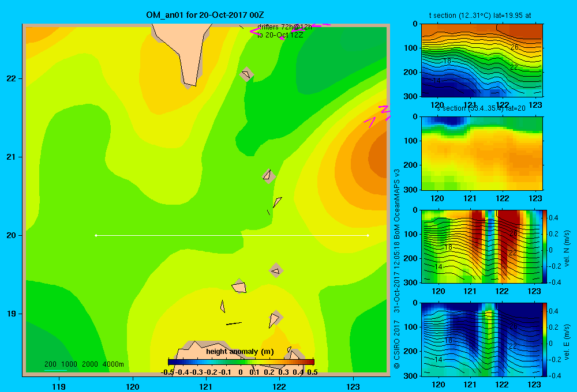This screenshot has width=577, height=392.
Task: Click longitude label 122 below the main map
Action: (x=279, y=386)
